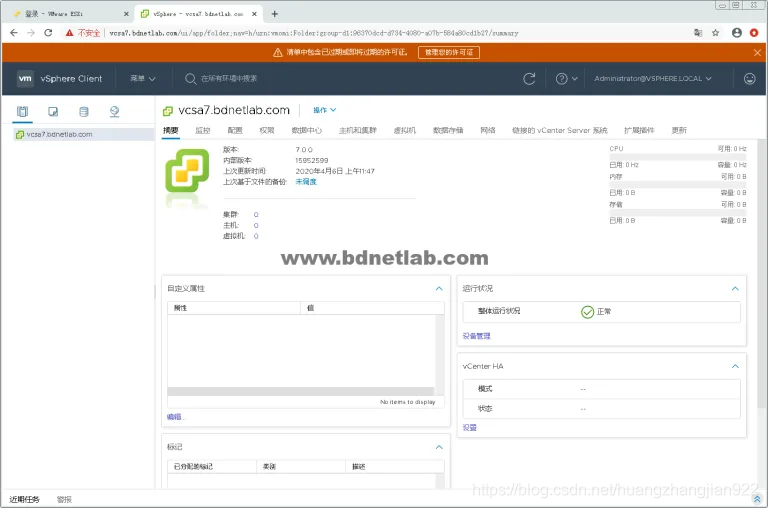
Task: Click the 编辑 link under custom attributes
Action: [174, 417]
